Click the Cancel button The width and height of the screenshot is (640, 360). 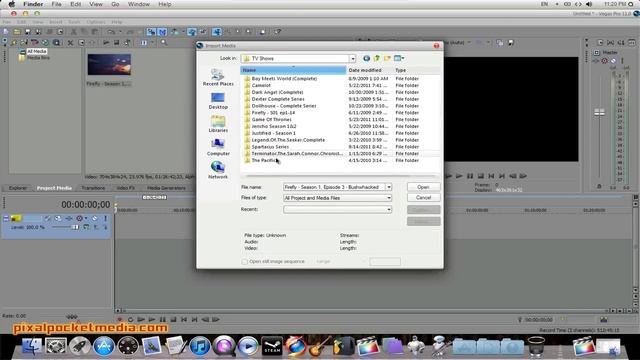pyautogui.click(x=423, y=198)
